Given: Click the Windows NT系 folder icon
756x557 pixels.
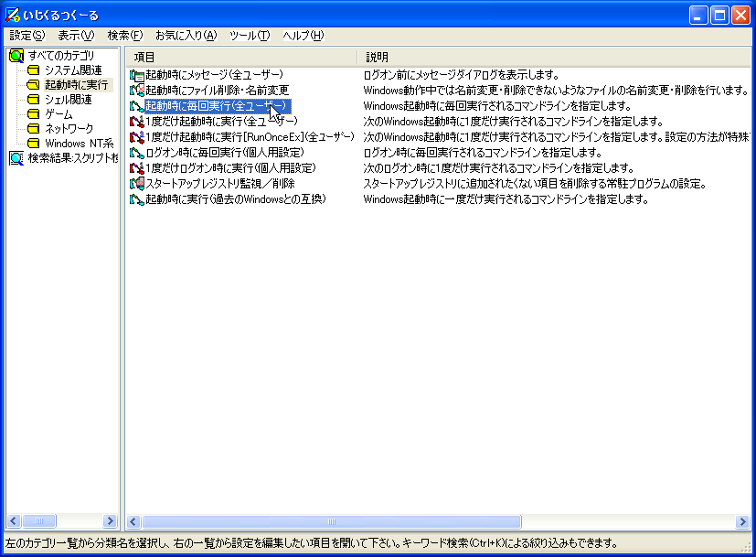Looking at the screenshot, I should (x=33, y=144).
